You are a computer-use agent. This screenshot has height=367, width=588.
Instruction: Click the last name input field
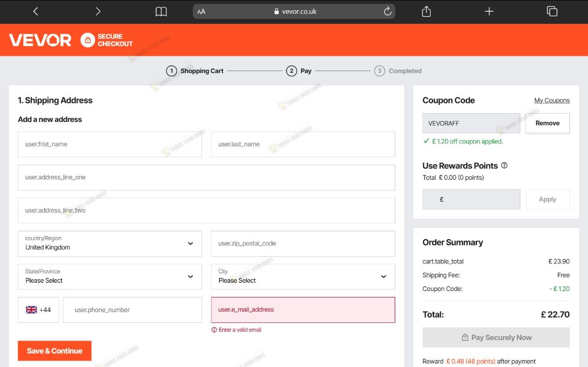click(x=303, y=144)
